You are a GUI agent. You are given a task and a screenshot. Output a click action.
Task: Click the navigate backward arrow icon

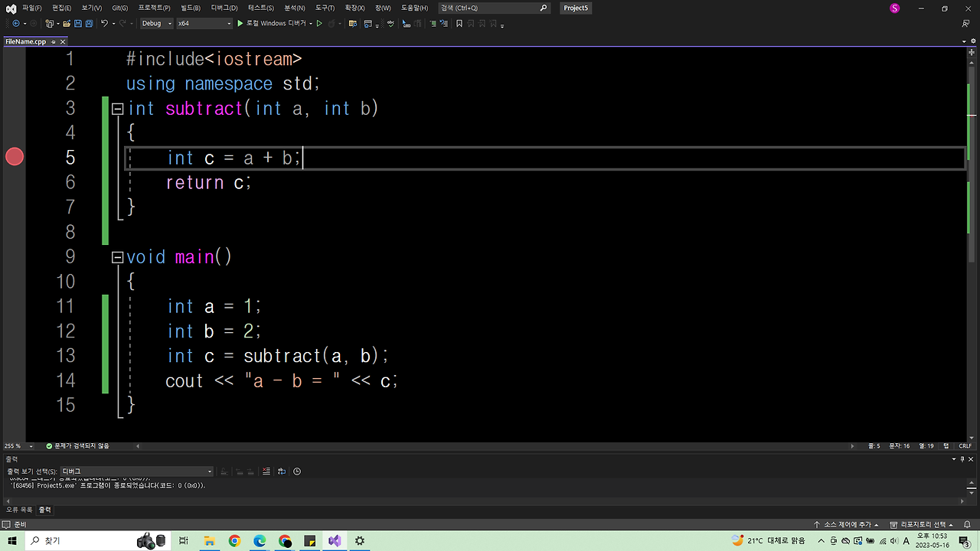16,24
